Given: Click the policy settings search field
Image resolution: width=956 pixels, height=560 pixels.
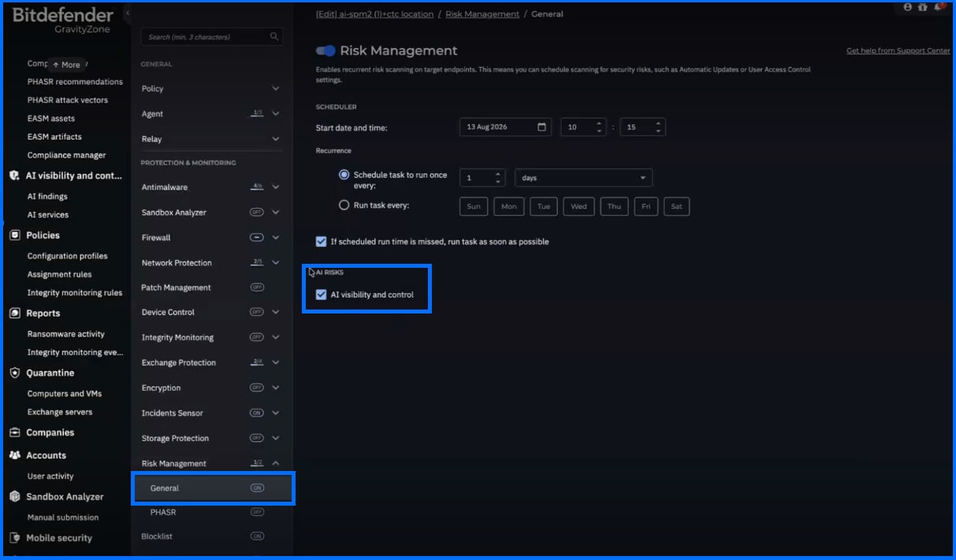Looking at the screenshot, I should [x=212, y=37].
